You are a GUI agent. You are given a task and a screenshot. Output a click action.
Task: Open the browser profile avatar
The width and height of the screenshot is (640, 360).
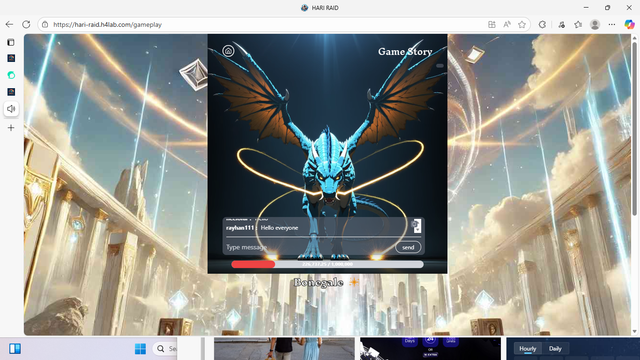(595, 24)
